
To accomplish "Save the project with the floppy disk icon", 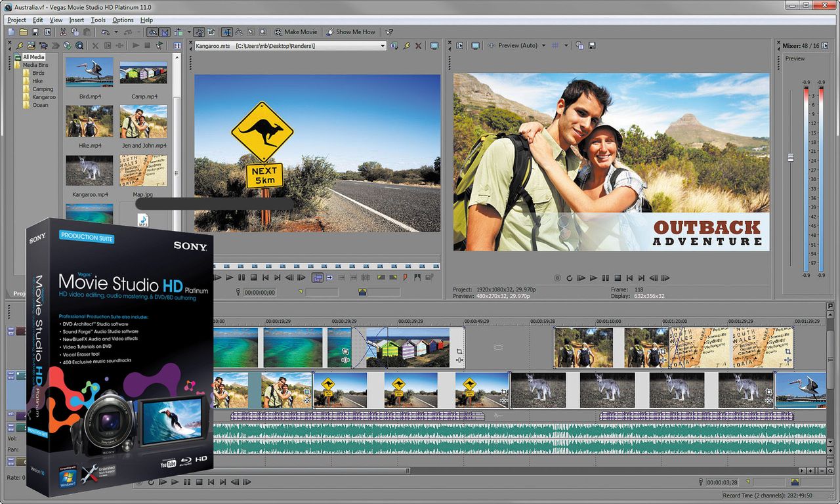I will click(x=35, y=31).
